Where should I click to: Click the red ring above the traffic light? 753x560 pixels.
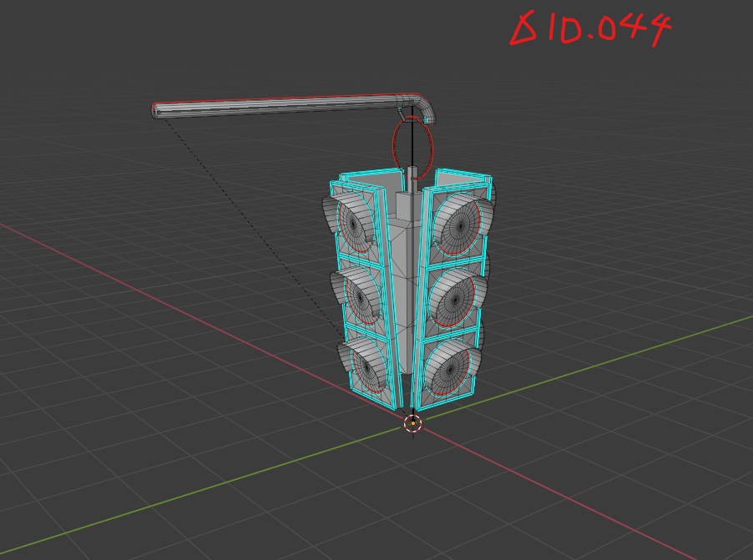point(412,147)
